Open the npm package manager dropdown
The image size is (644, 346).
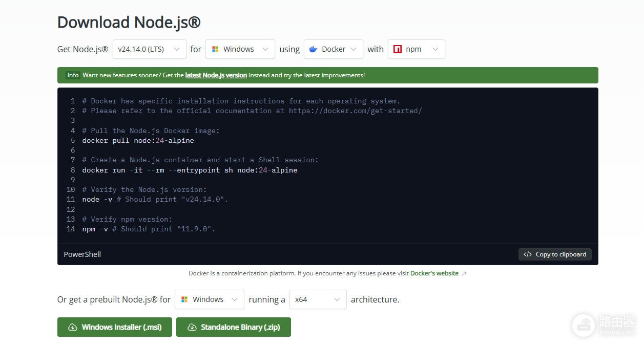click(x=416, y=49)
